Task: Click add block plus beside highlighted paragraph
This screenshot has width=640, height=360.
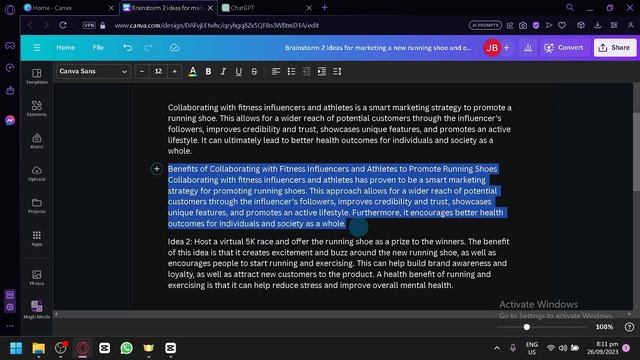Action: click(156, 169)
